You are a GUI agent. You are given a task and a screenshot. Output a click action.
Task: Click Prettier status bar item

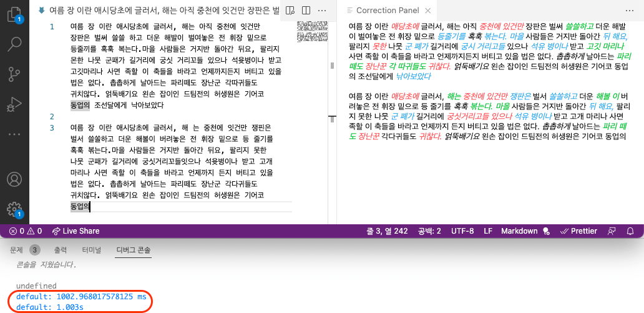[x=578, y=231]
